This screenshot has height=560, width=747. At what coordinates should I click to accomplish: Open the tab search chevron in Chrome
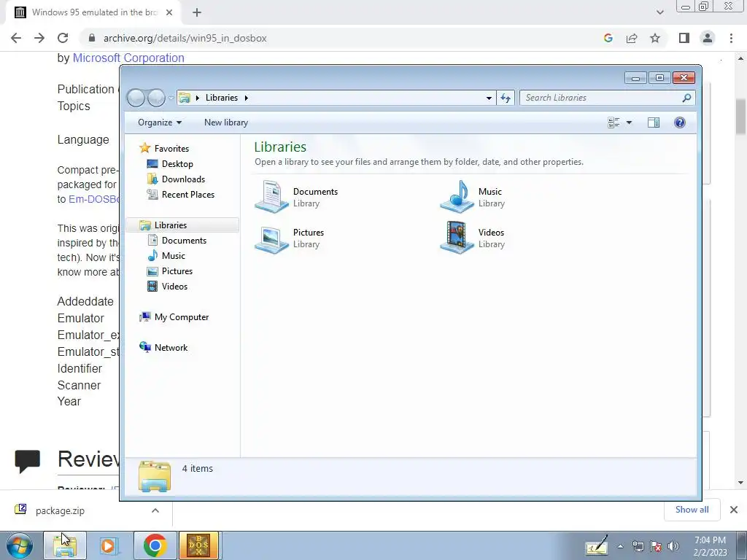659,13
